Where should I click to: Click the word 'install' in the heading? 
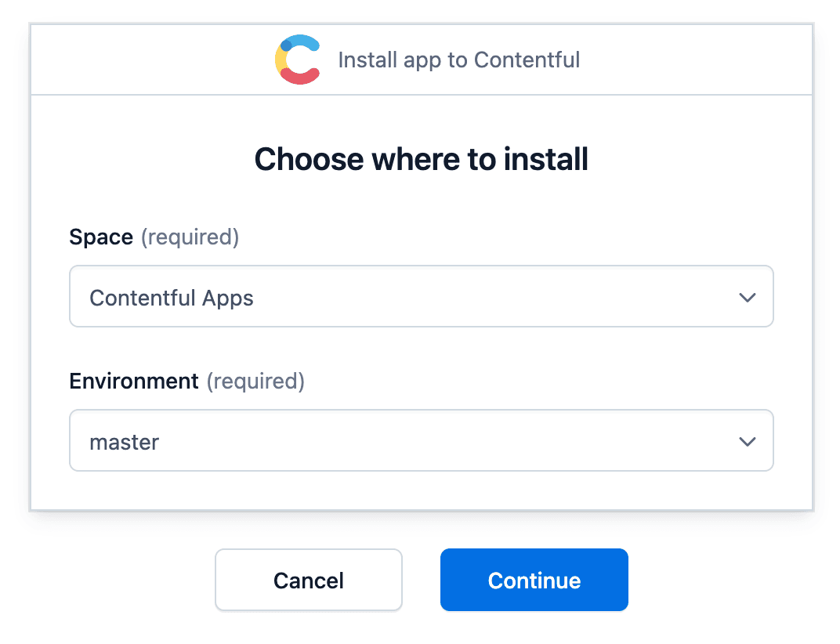pos(546,159)
